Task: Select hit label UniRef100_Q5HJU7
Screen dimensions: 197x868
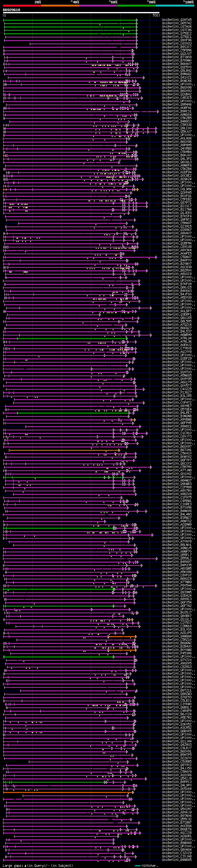Action: pos(177,131)
